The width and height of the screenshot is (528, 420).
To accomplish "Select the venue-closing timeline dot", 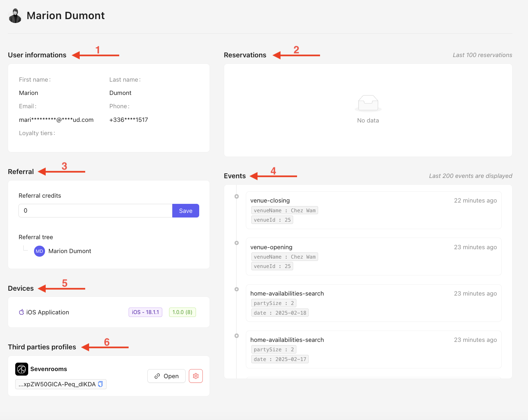I will [x=237, y=196].
